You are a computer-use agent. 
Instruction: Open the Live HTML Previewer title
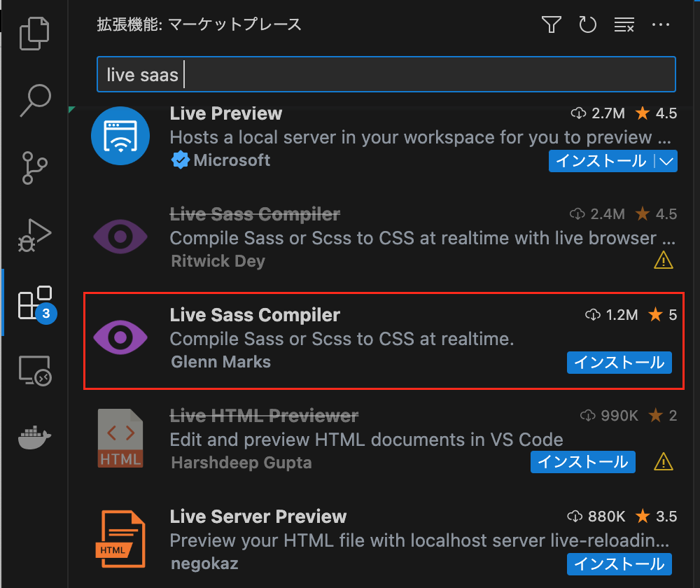tap(264, 416)
